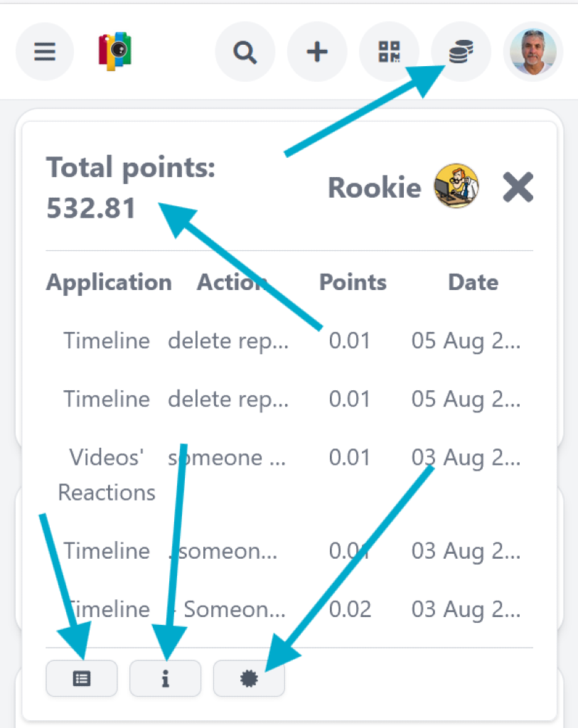Open the badge certificate button
Viewport: 578px width, 728px height.
point(249,679)
